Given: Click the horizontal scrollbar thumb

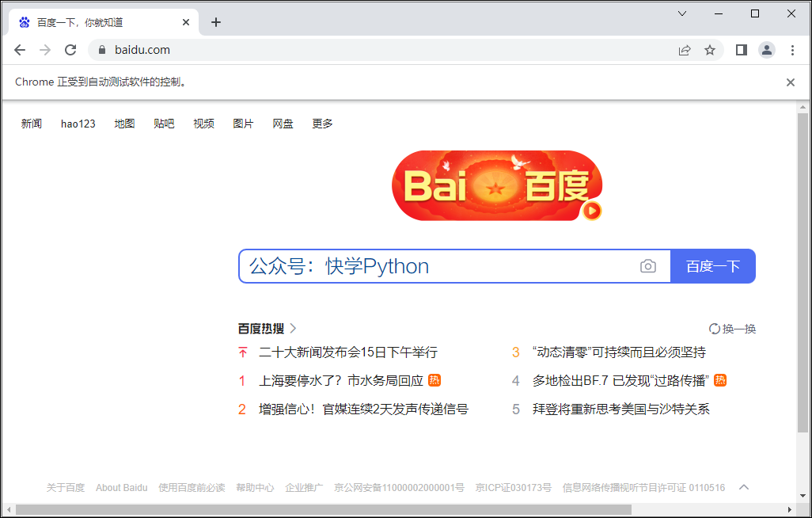Looking at the screenshot, I should pyautogui.click(x=324, y=510).
